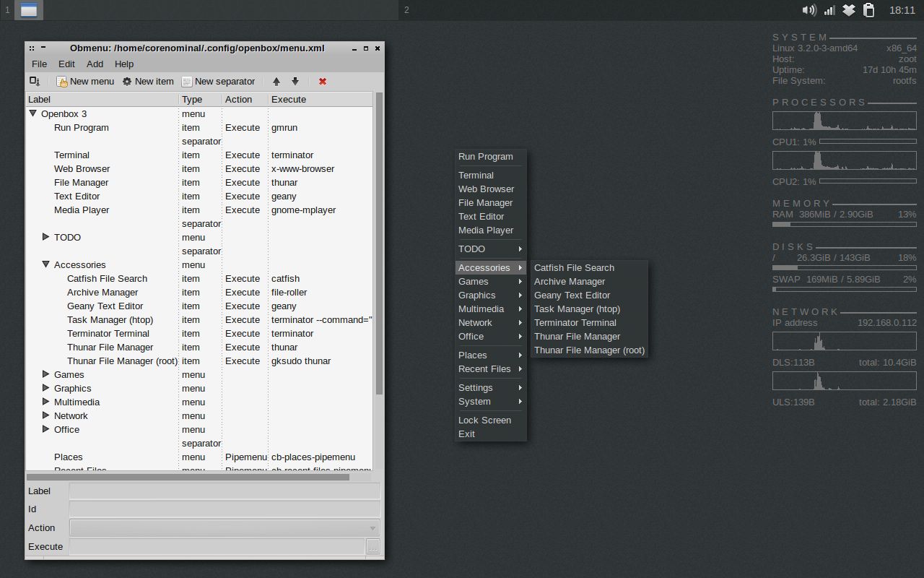
Task: Collapse the Openbox 3 root entry
Action: coord(32,113)
